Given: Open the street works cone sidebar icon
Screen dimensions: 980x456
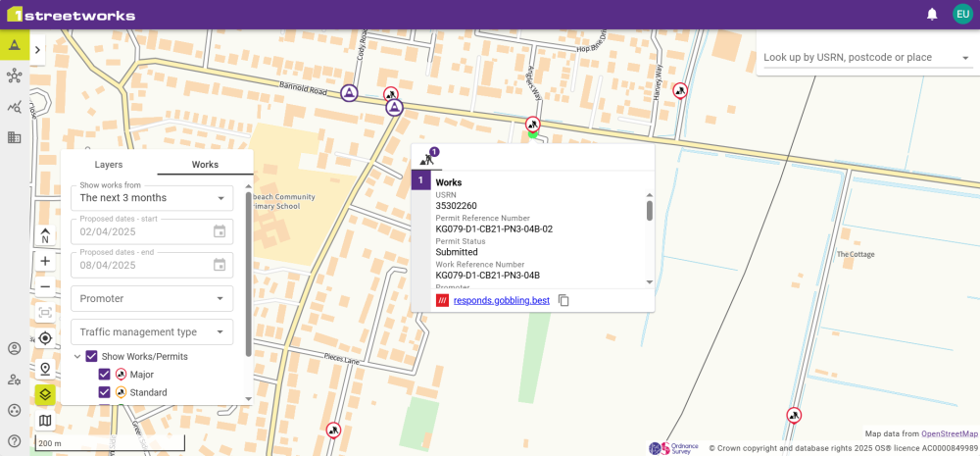Looking at the screenshot, I should click(x=15, y=44).
